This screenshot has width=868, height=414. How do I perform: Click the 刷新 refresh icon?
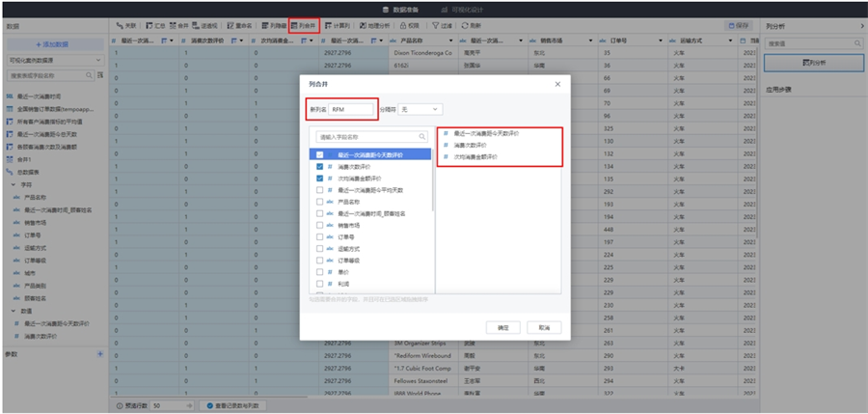472,25
